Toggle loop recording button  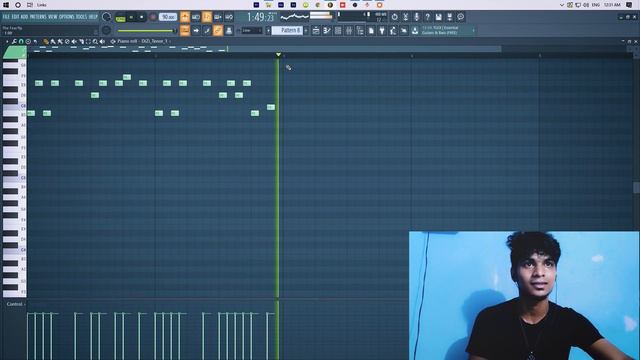click(x=229, y=17)
